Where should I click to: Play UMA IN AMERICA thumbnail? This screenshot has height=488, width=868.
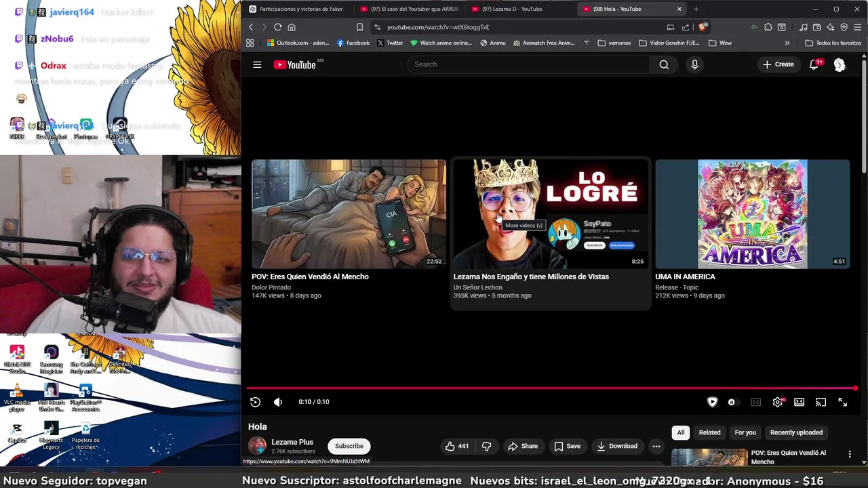point(753,214)
